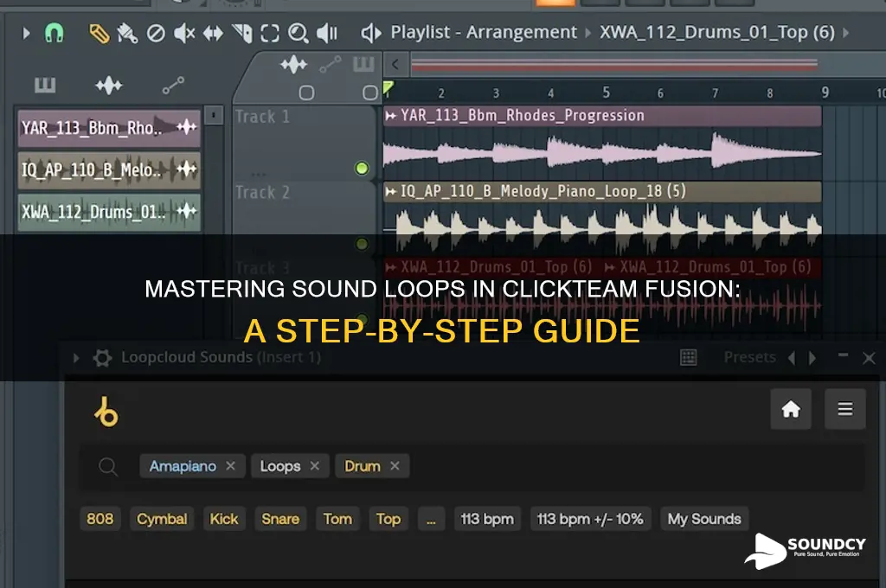Open the XWA_112_Drums_01_Top (6) breadcrumb
This screenshot has width=886, height=588.
click(717, 32)
